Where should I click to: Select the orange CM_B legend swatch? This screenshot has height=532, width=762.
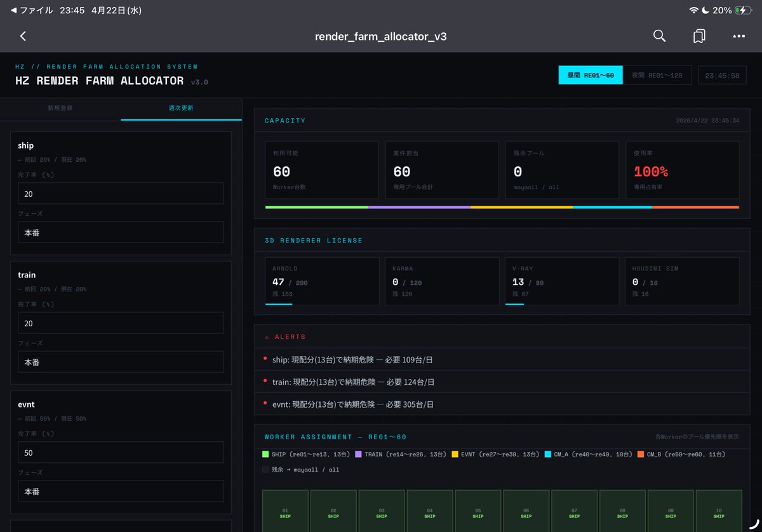(x=641, y=454)
